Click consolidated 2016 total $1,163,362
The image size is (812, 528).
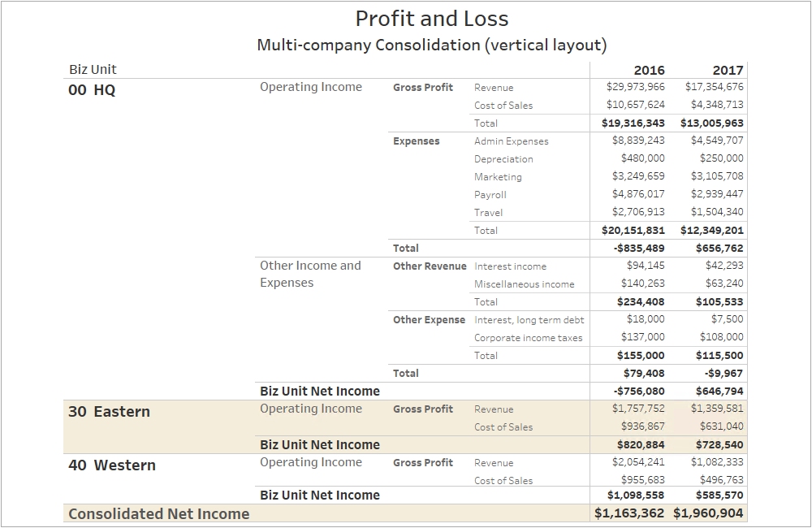point(629,513)
